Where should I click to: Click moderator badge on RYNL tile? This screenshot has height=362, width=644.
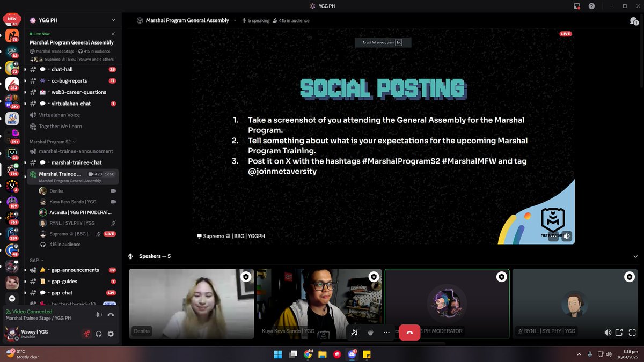click(x=630, y=277)
